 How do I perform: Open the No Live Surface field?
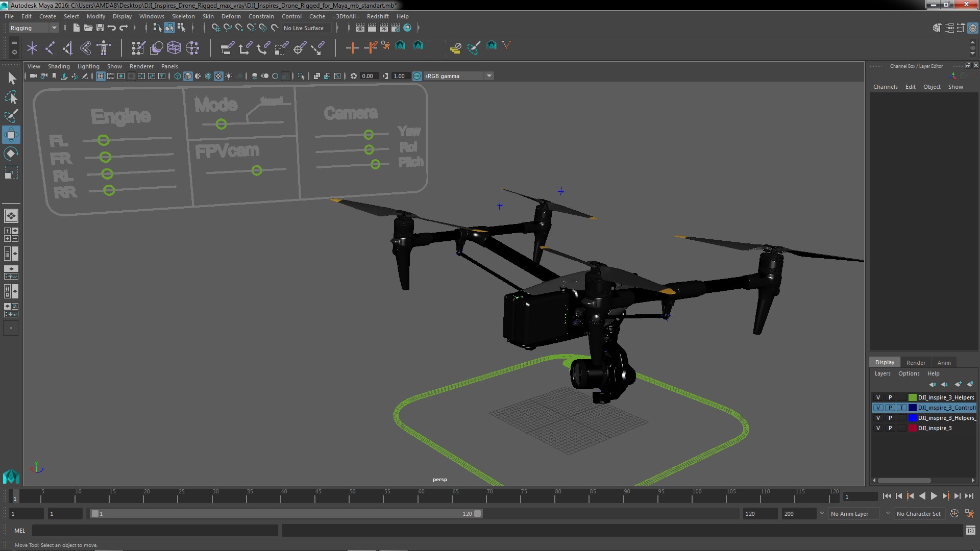(x=306, y=28)
